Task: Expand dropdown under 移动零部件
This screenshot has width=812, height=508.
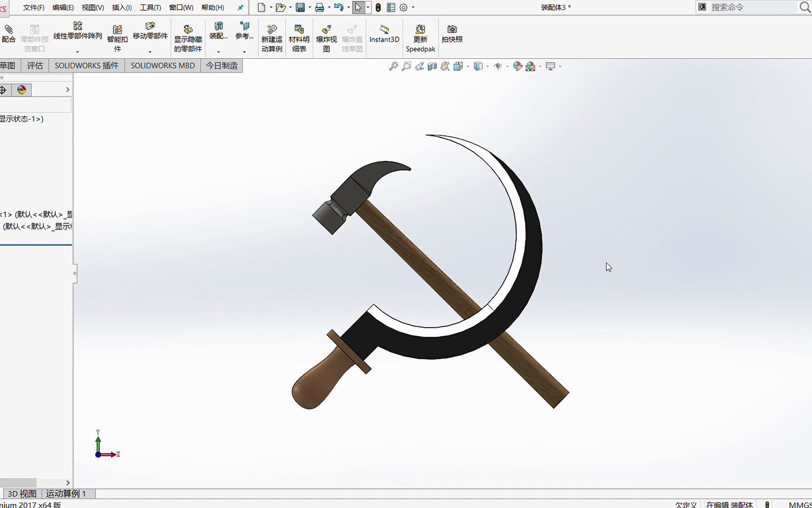Action: [x=150, y=51]
